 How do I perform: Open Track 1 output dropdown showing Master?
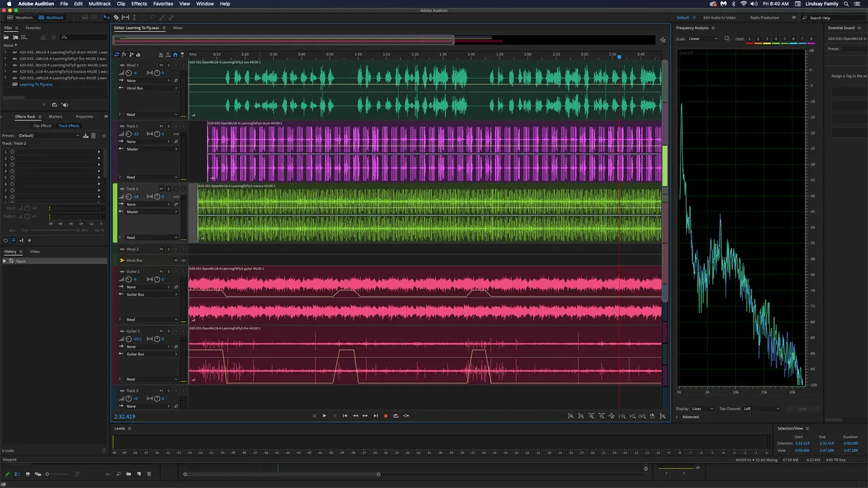(x=152, y=149)
